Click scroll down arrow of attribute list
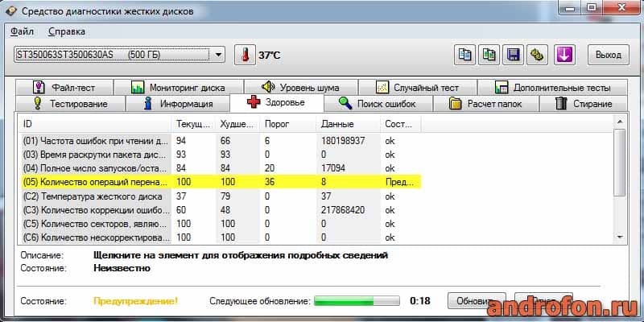Image resolution: width=644 pixels, height=322 pixels. 620,237
